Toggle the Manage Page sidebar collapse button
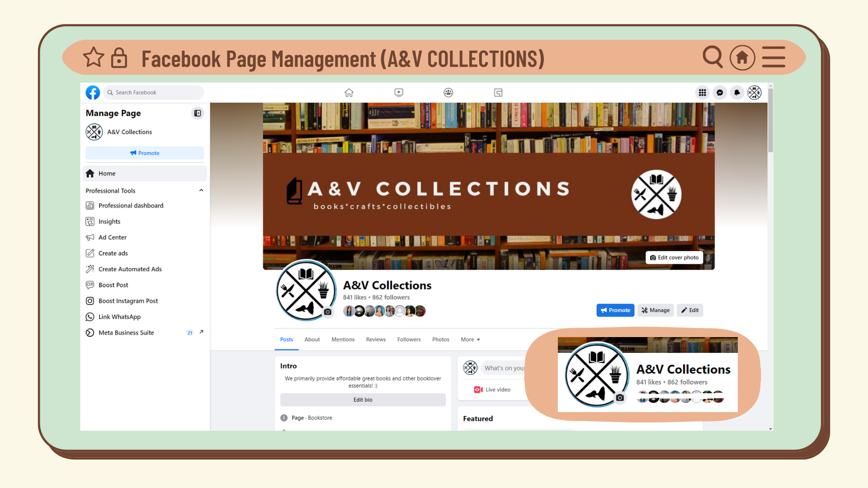 point(198,113)
